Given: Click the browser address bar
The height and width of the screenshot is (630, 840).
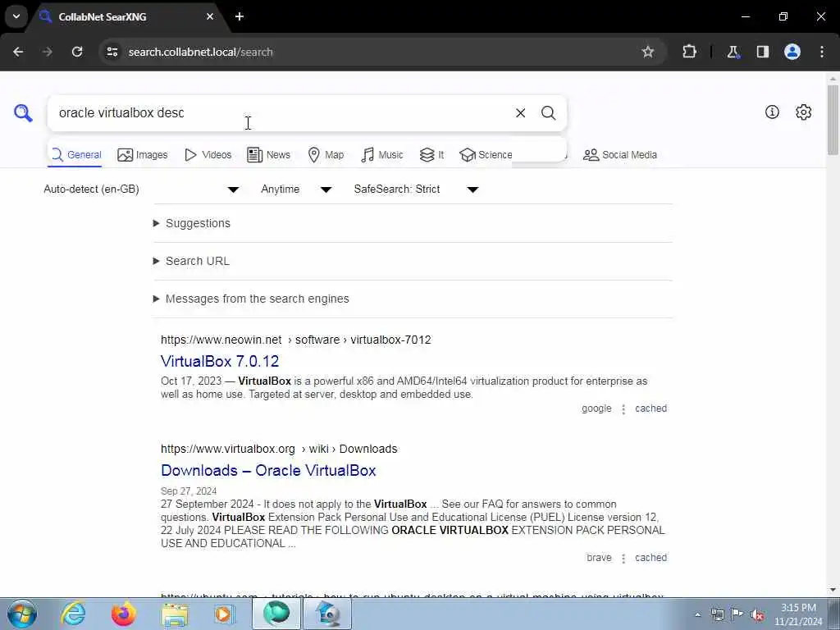Looking at the screenshot, I should [x=375, y=52].
